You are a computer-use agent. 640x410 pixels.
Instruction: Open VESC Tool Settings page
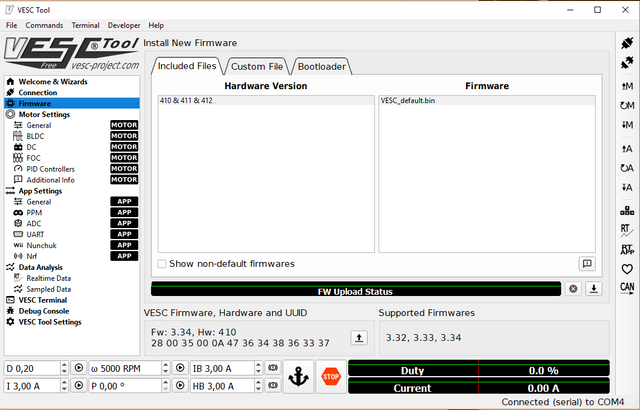click(x=72, y=322)
